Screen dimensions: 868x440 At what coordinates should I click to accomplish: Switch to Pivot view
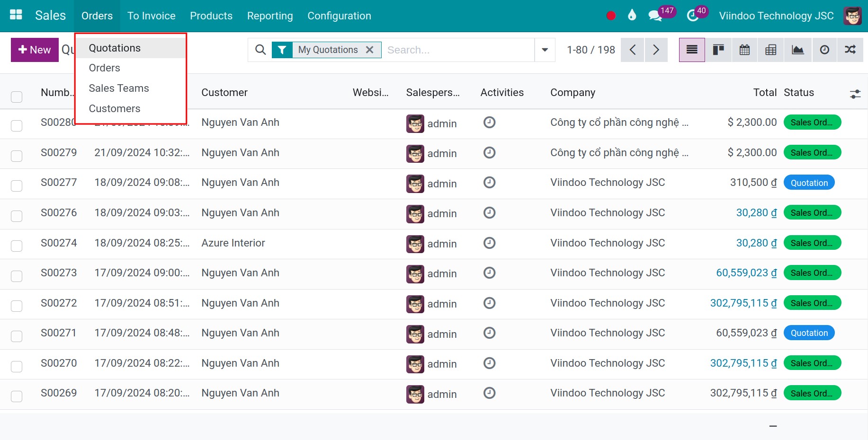tap(770, 50)
